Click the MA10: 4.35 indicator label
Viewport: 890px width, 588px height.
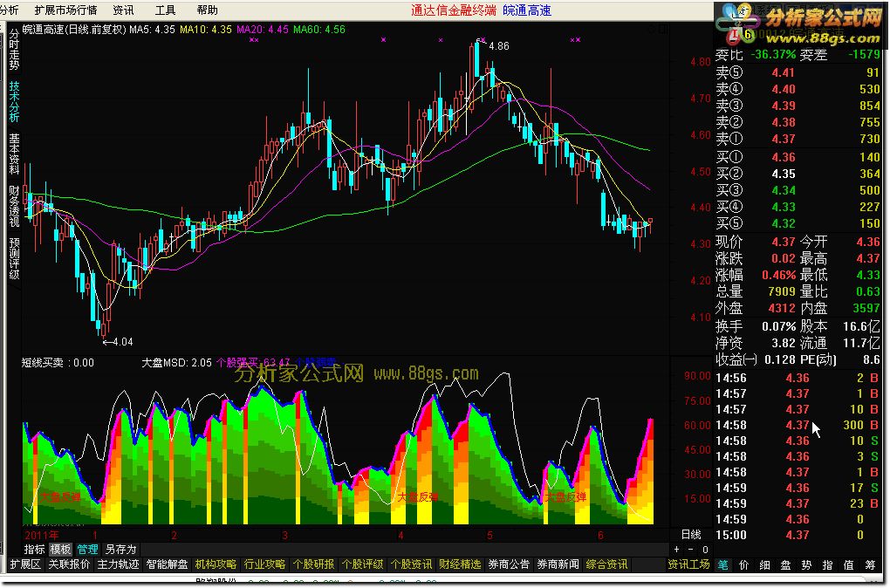click(x=206, y=30)
